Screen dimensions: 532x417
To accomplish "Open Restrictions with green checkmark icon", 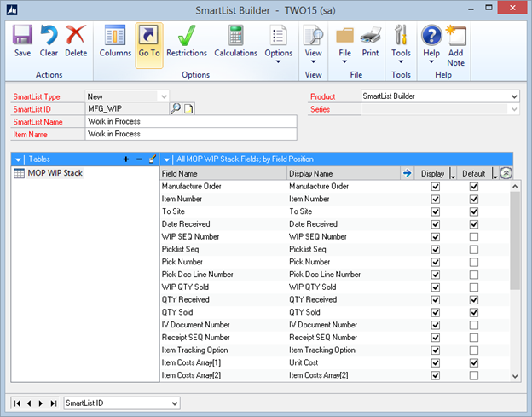I will click(x=187, y=35).
